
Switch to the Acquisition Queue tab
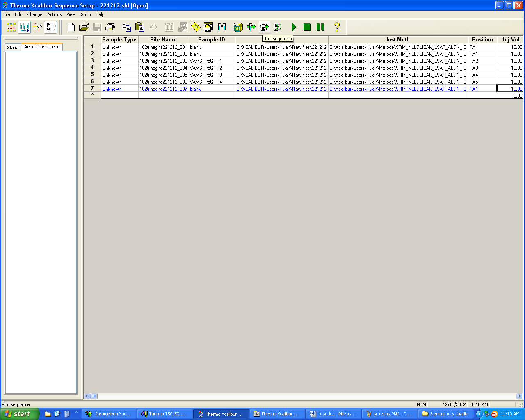pos(42,47)
